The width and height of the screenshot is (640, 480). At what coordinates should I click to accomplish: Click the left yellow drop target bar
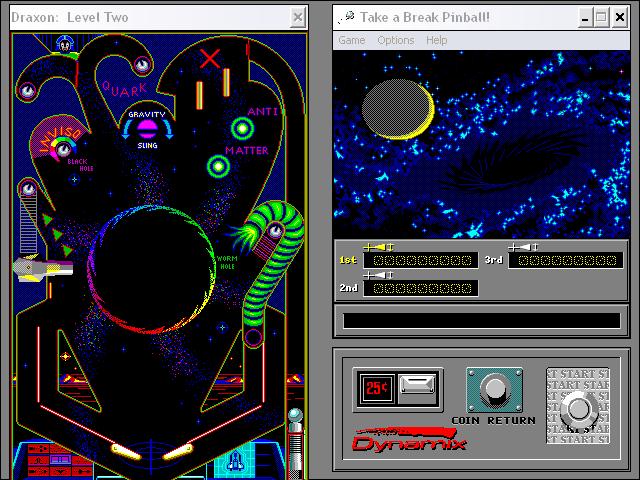pos(200,95)
